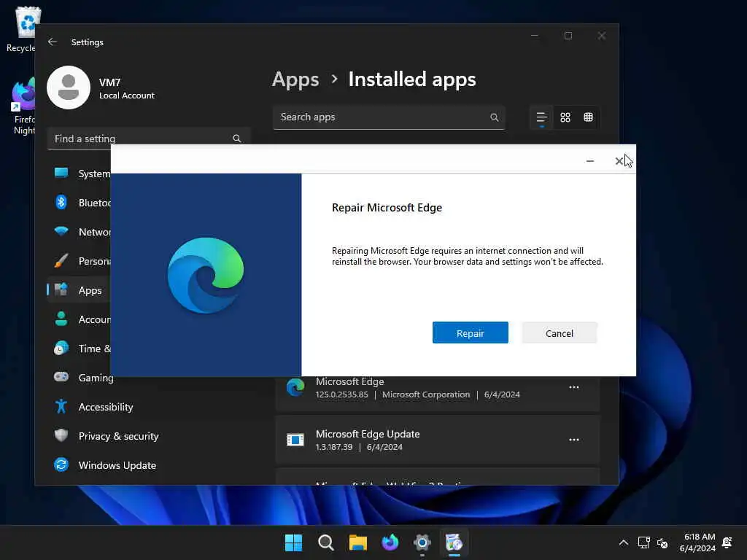
Task: Minimize the Settings window
Action: pyautogui.click(x=535, y=36)
